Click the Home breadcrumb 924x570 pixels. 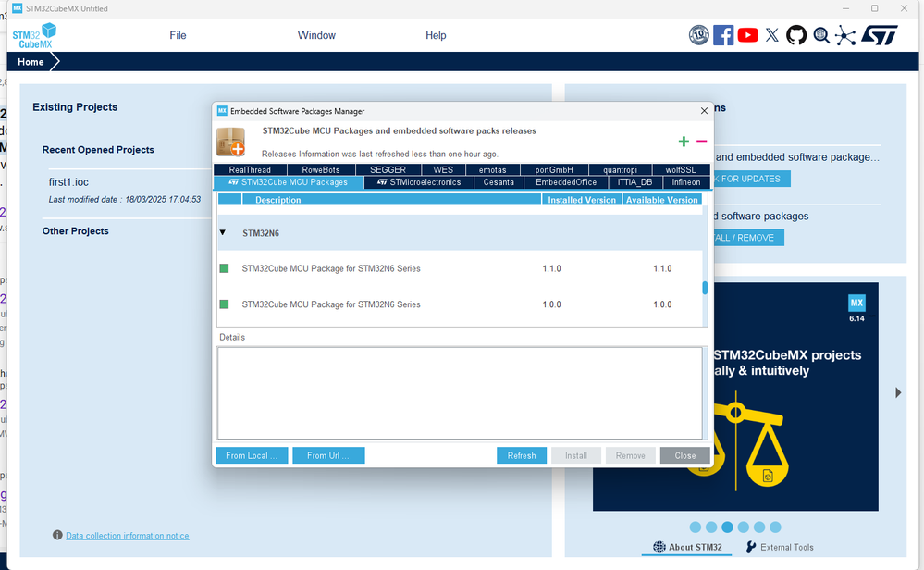coord(31,62)
